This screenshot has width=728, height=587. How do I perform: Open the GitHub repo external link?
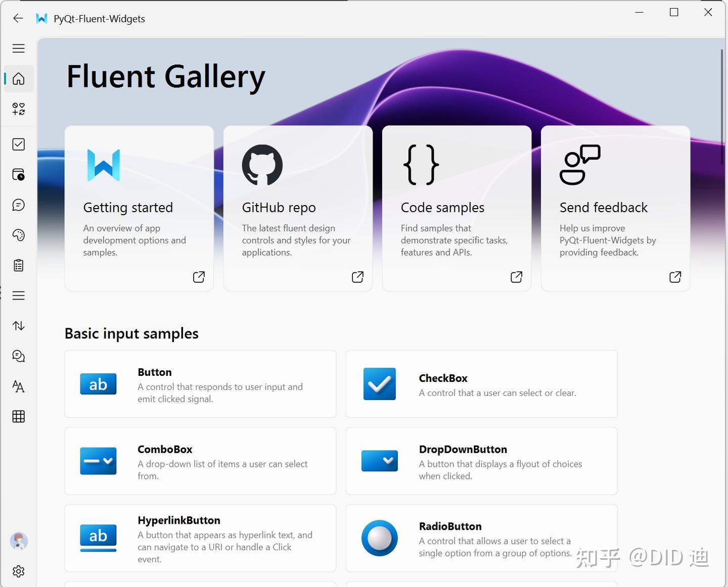[297, 208]
